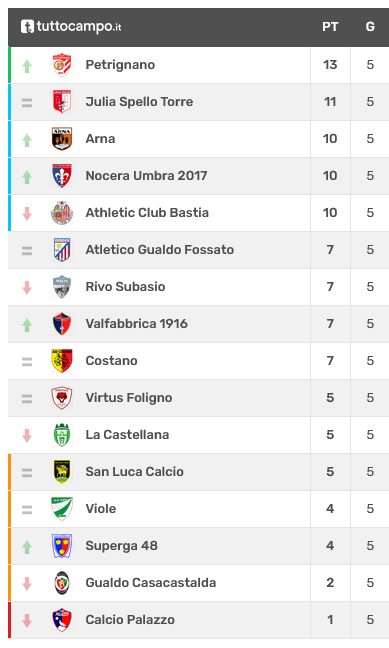389x648 pixels.
Task: Open Gualdo Casacastalda team name
Action: [x=151, y=583]
